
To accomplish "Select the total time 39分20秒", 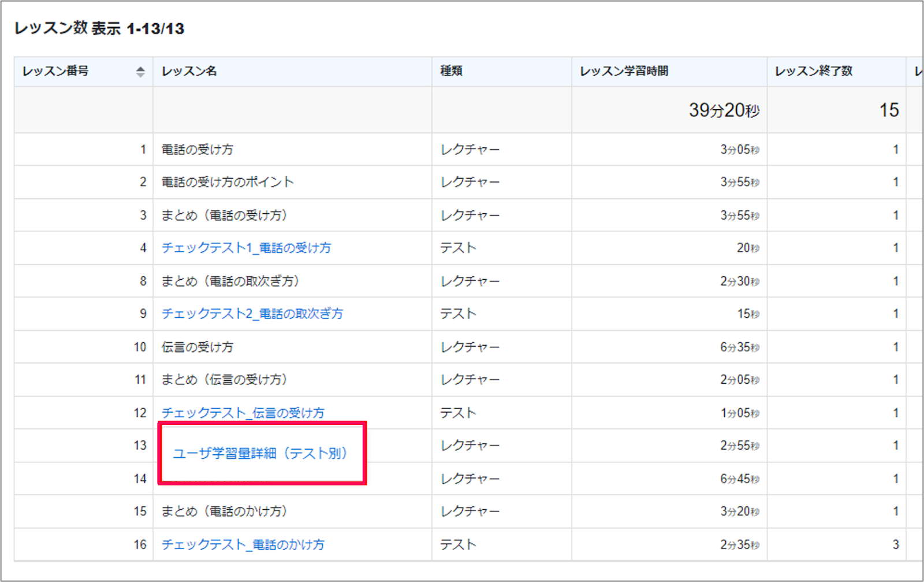I will [724, 110].
